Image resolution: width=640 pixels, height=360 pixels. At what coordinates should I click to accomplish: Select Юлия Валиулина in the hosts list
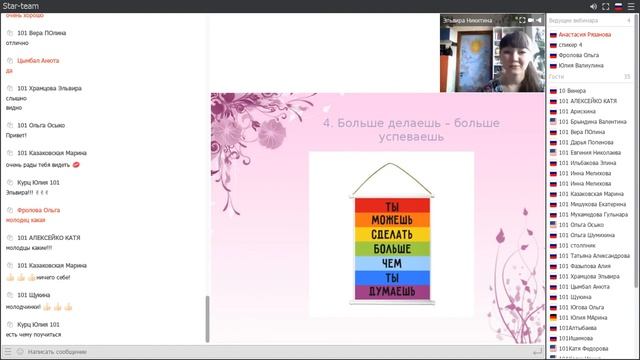[x=581, y=65]
